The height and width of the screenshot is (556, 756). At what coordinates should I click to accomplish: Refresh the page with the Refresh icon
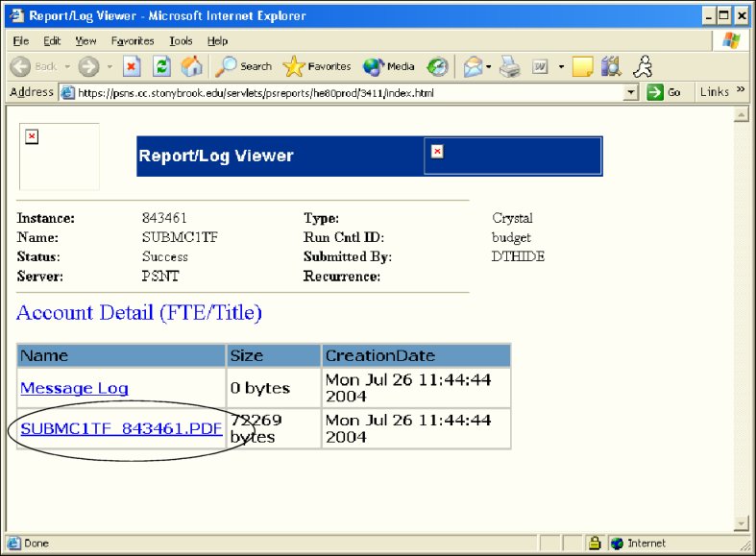[162, 66]
